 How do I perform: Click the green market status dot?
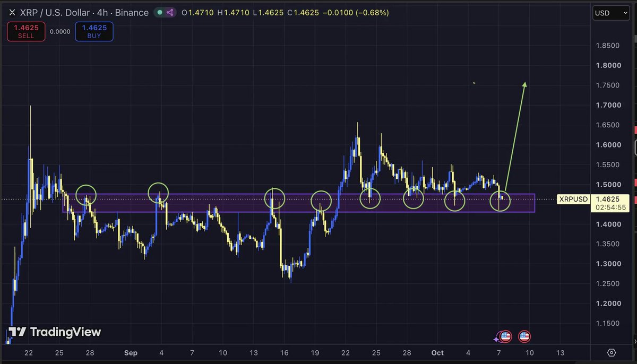click(x=160, y=12)
